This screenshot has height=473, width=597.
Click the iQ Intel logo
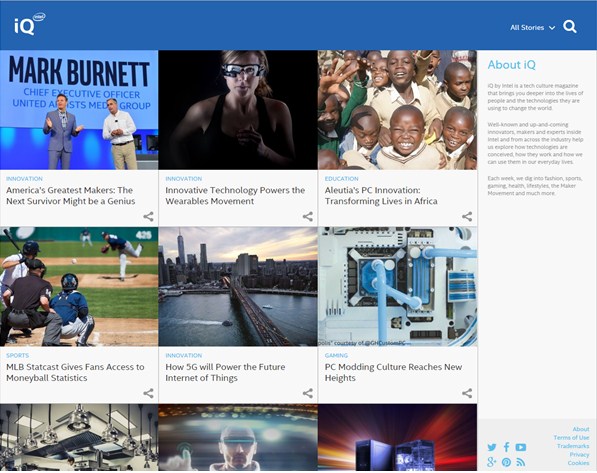pos(30,24)
